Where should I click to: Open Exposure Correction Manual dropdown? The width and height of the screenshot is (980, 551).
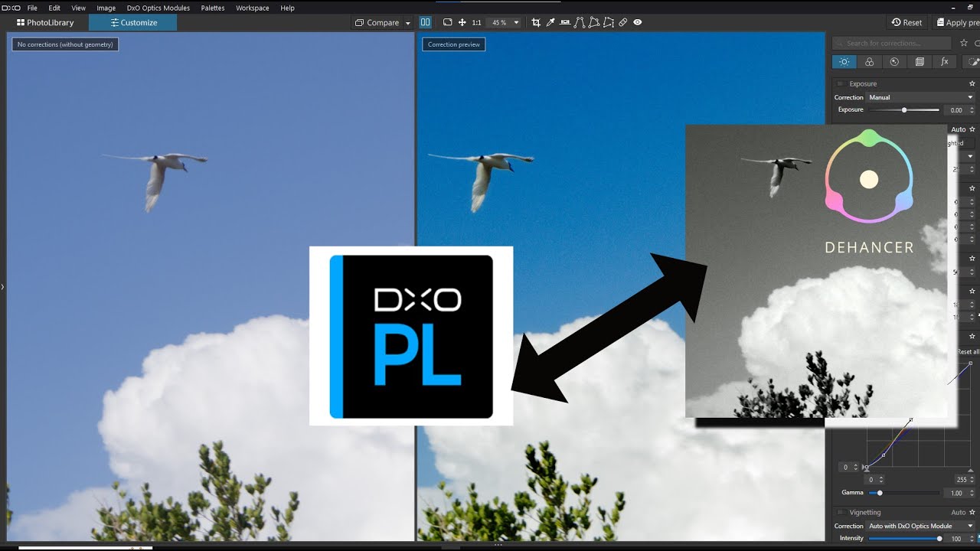(x=921, y=97)
